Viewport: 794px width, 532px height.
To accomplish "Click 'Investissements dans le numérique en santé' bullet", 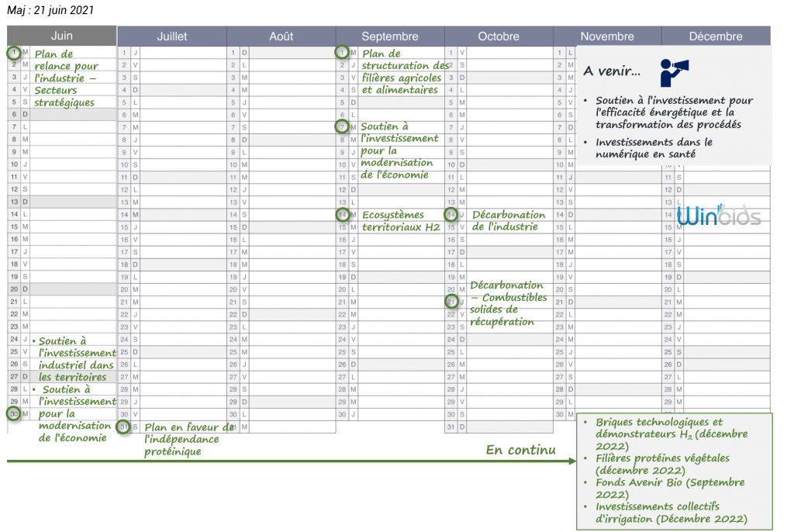I will [654, 148].
